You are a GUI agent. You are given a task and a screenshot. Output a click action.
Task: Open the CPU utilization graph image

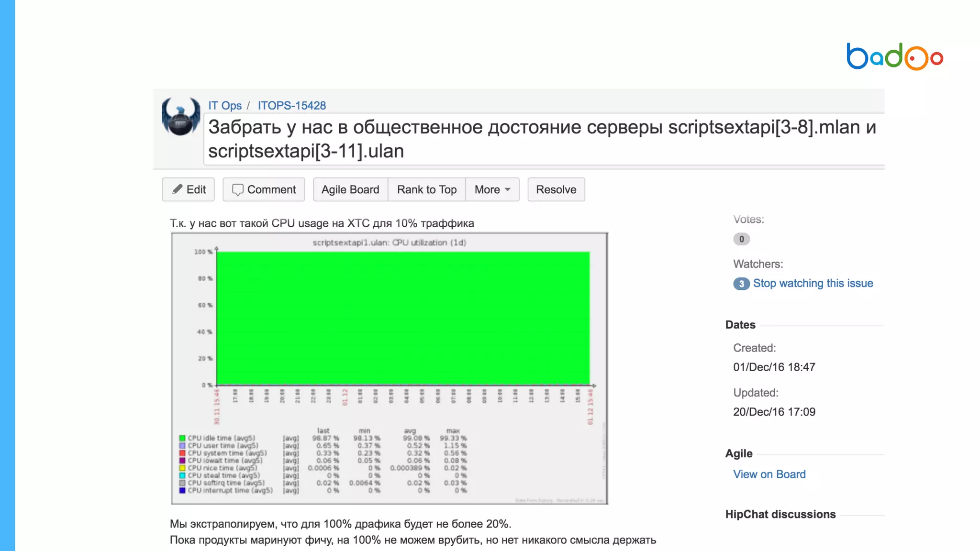[x=390, y=368]
